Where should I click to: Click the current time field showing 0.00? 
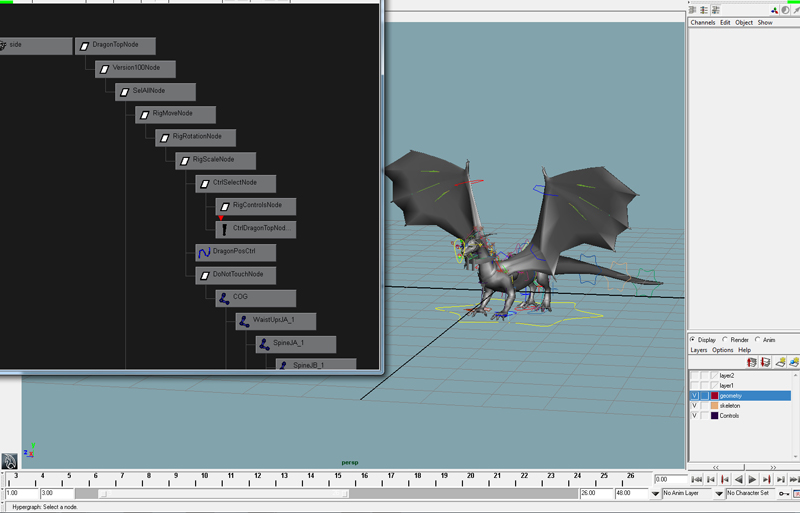(x=670, y=480)
